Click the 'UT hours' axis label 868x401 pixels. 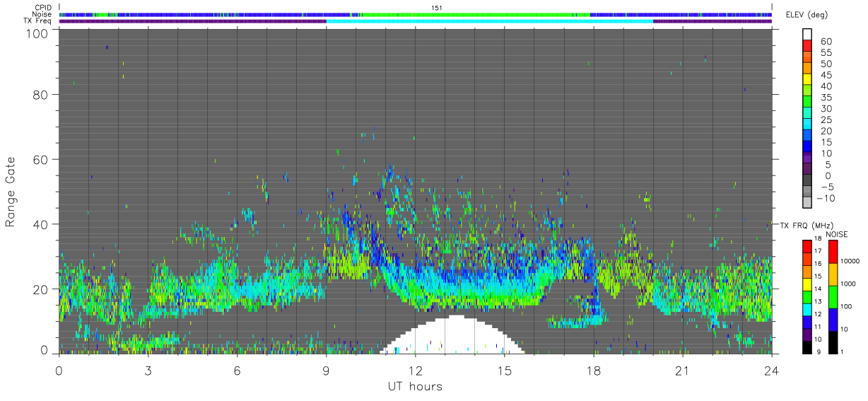pyautogui.click(x=414, y=387)
